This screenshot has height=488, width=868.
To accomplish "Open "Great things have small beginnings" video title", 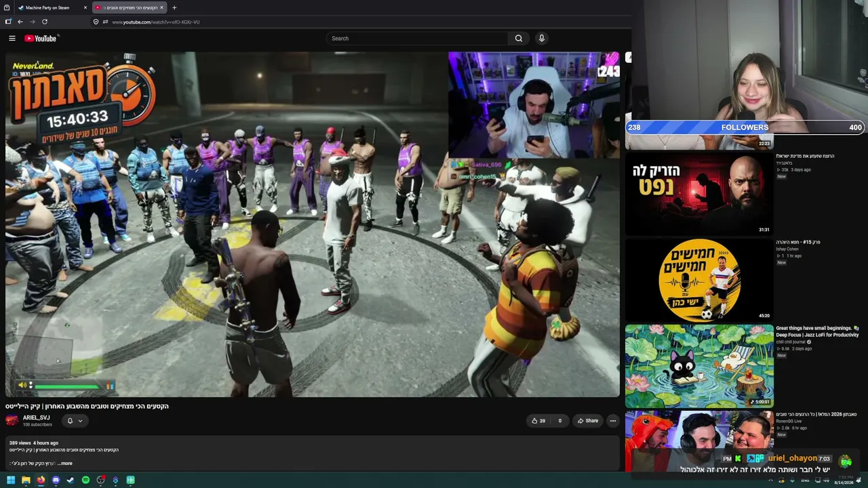I will (x=817, y=331).
